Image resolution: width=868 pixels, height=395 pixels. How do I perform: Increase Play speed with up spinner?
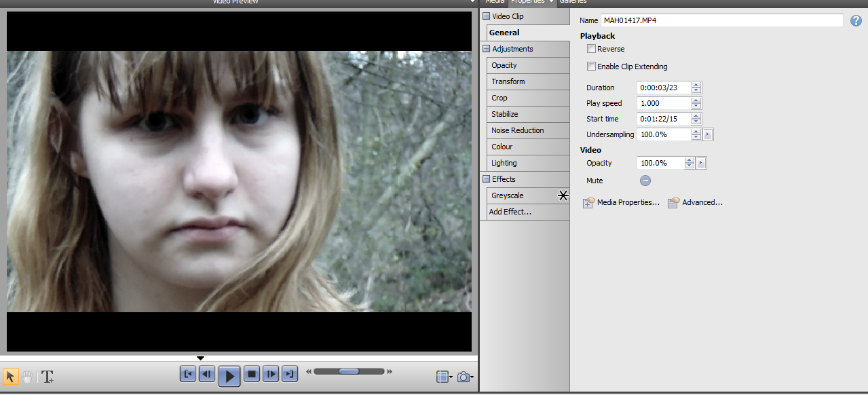tap(696, 100)
